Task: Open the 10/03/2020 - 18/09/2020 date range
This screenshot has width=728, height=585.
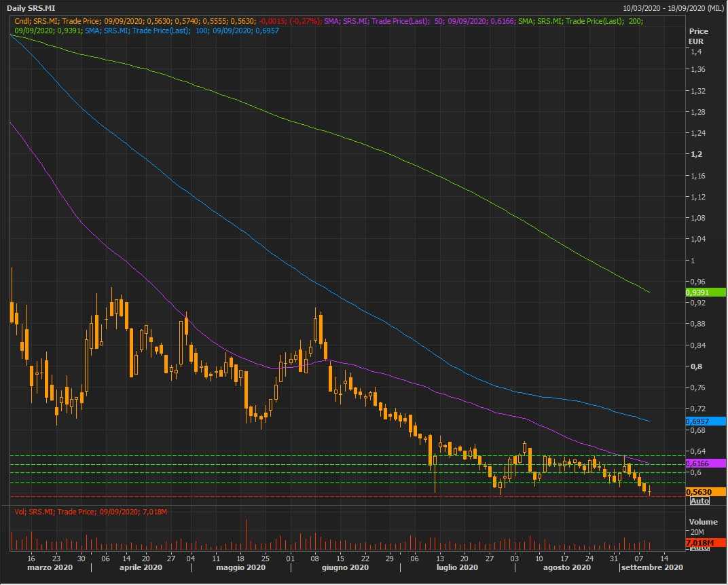Action: [672, 8]
